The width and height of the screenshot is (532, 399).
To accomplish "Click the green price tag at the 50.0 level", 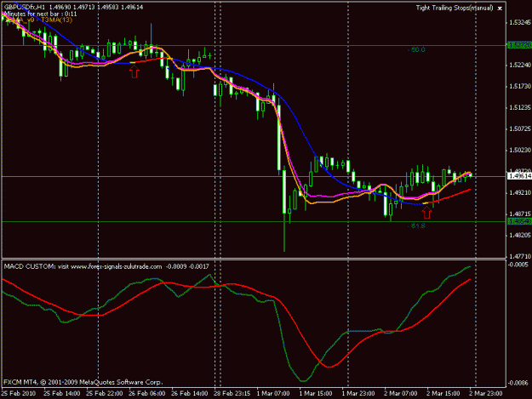I will pos(519,45).
